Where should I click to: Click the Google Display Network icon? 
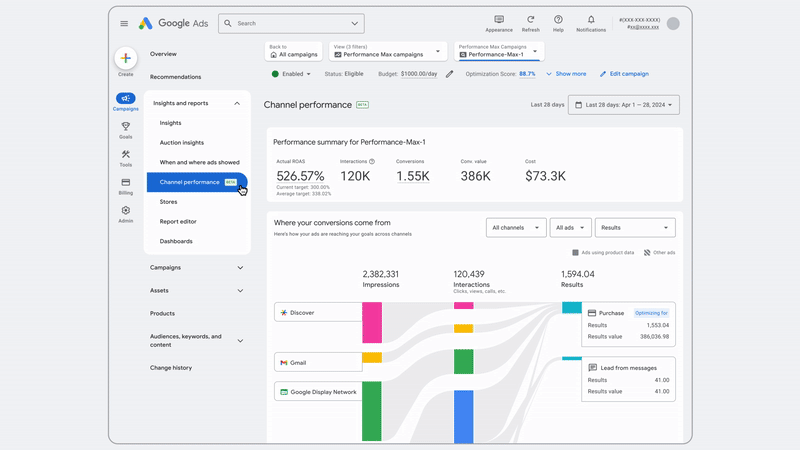pyautogui.click(x=284, y=392)
